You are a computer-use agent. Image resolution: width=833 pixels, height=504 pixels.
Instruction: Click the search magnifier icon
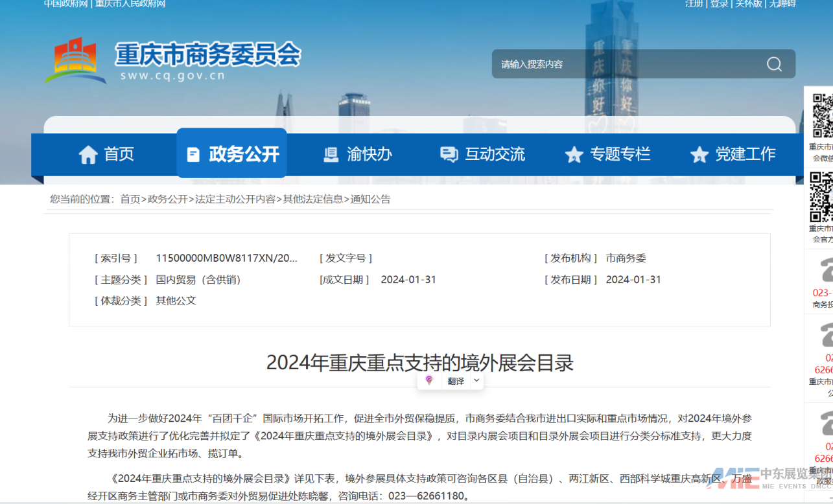[774, 64]
